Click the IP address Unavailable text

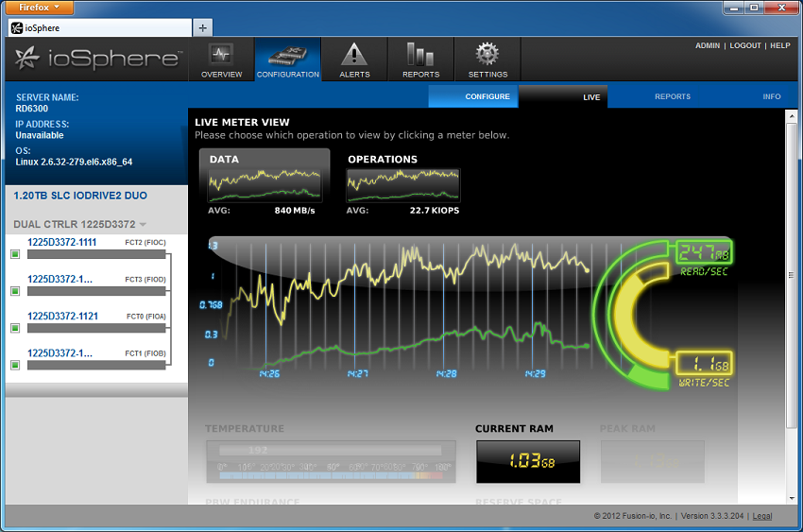[40, 135]
